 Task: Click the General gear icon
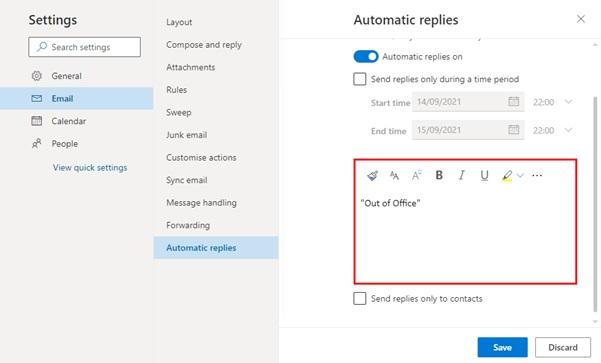[37, 76]
